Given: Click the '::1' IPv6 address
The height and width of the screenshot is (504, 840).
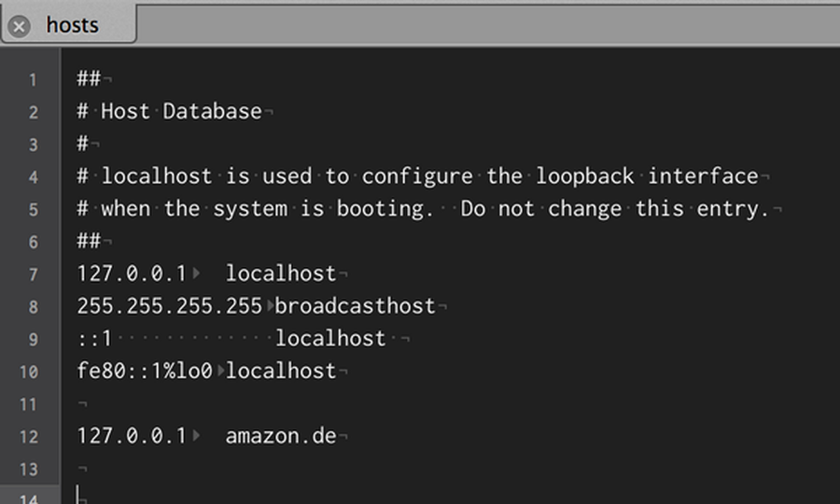Looking at the screenshot, I should 94,339.
